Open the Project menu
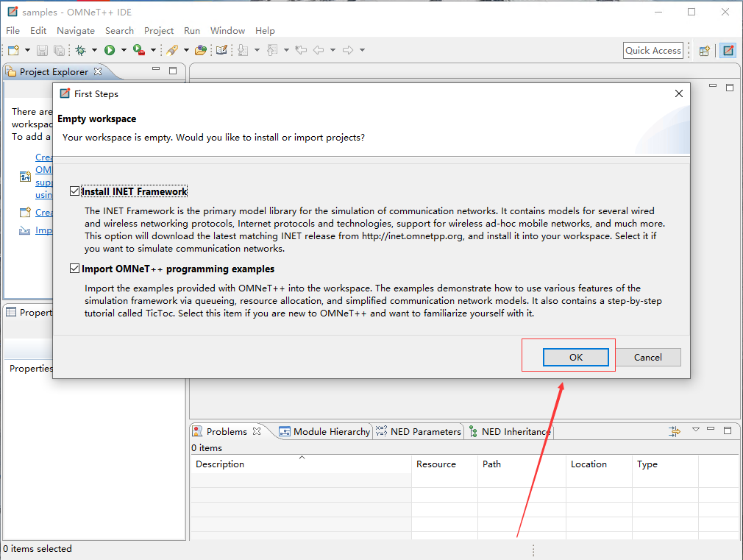This screenshot has width=743, height=560. pos(159,30)
